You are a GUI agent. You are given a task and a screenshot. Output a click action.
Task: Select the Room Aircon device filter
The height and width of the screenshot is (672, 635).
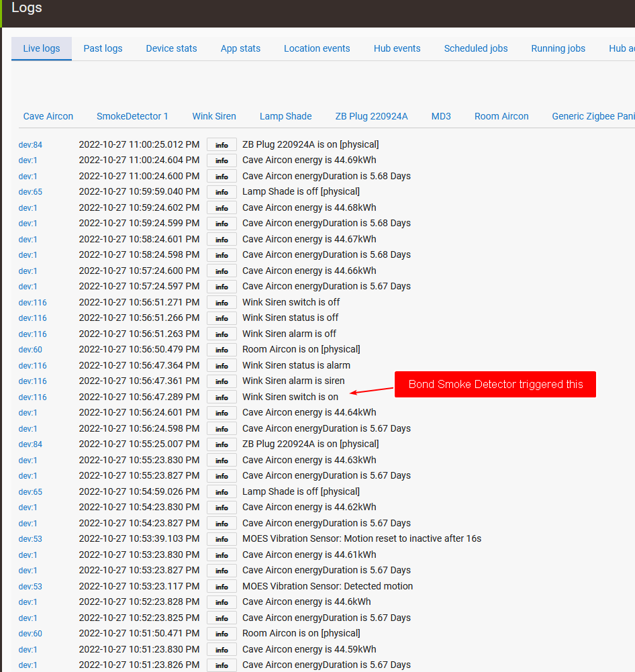coord(501,116)
